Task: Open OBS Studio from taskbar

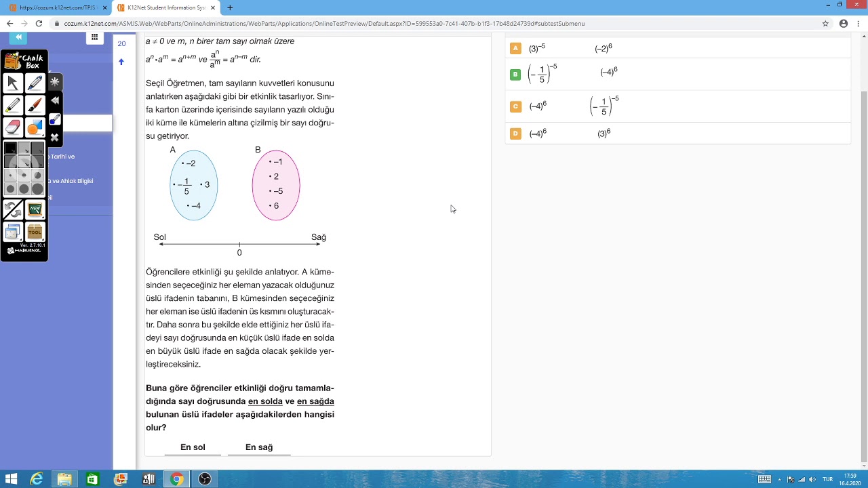Action: click(x=204, y=479)
